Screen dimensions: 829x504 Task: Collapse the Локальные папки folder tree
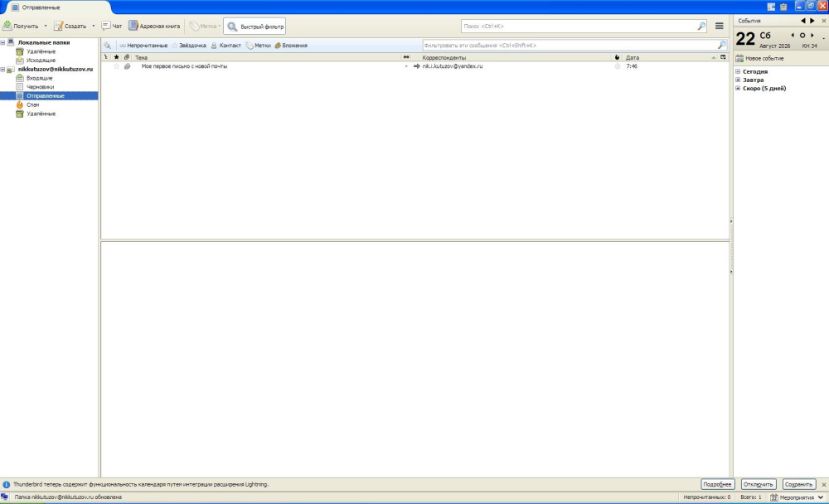tap(2, 42)
